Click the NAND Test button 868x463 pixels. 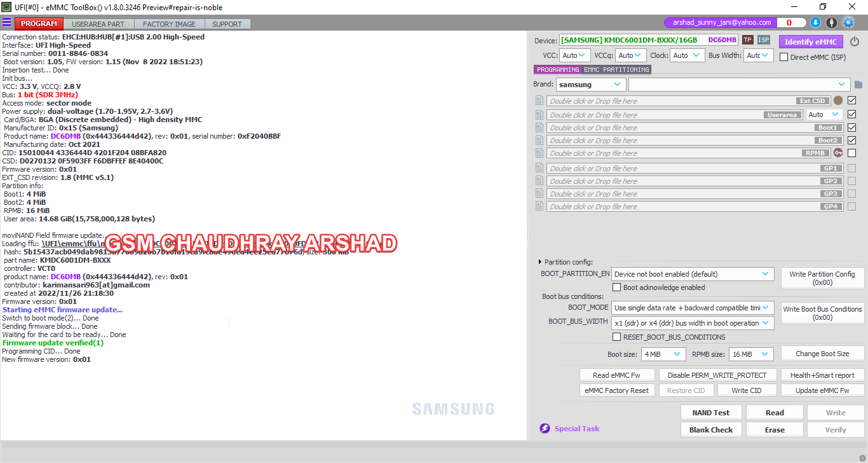click(x=711, y=413)
